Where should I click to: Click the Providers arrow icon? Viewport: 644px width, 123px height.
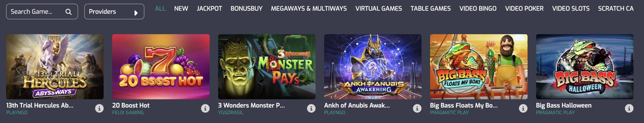[x=136, y=13]
